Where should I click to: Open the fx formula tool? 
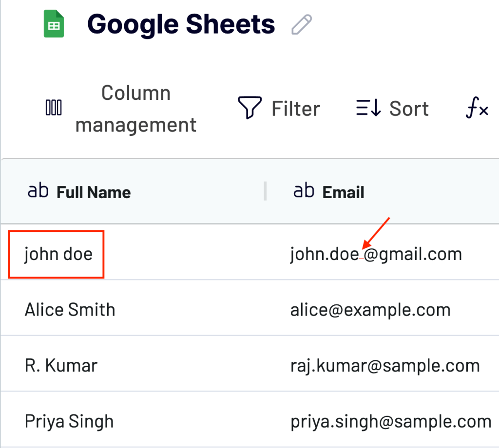[477, 108]
